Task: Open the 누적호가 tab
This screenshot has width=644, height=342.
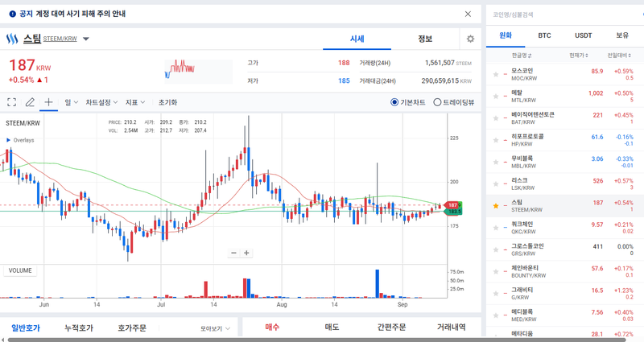Action: point(79,328)
